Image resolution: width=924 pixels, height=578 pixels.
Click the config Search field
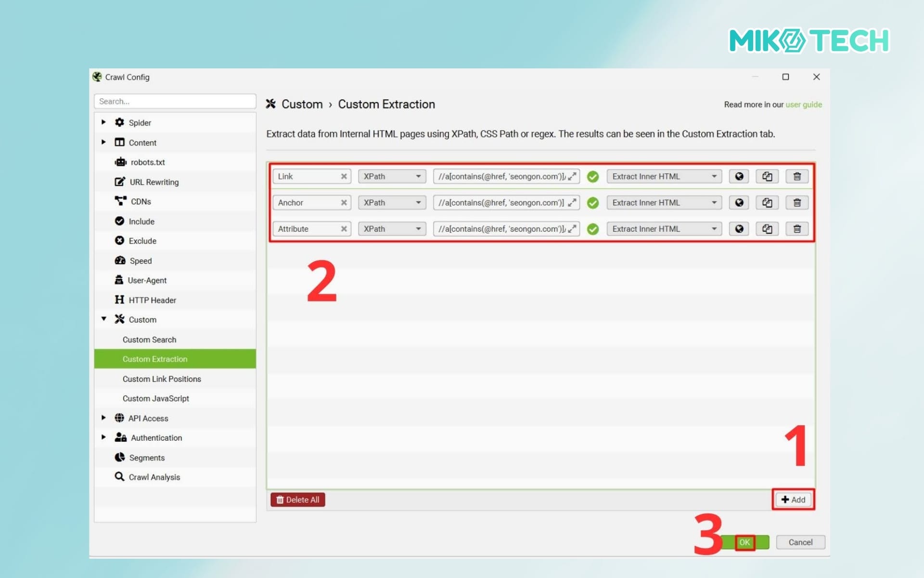coord(175,101)
